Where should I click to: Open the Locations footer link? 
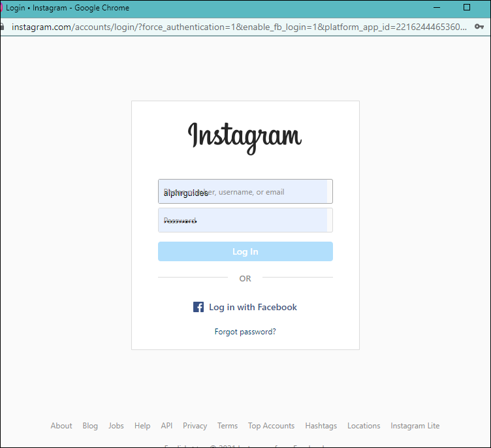click(364, 426)
